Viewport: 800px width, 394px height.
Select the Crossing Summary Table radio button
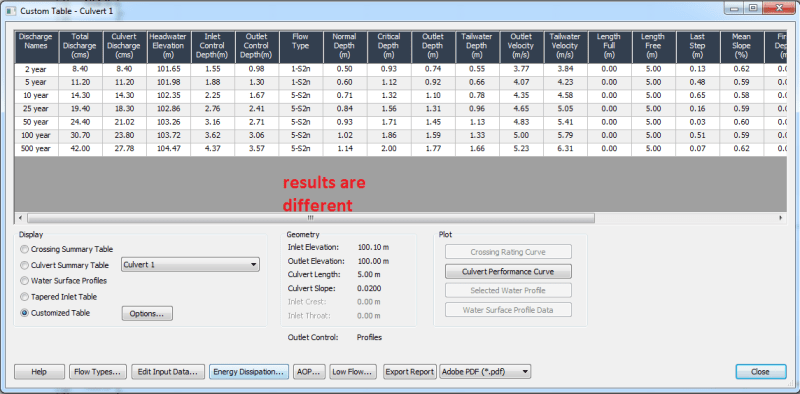(x=24, y=250)
